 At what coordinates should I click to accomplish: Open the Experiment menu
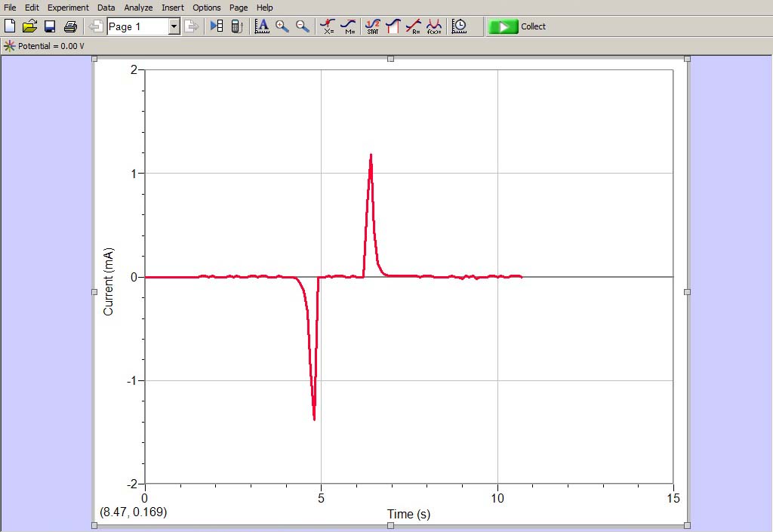pyautogui.click(x=68, y=8)
